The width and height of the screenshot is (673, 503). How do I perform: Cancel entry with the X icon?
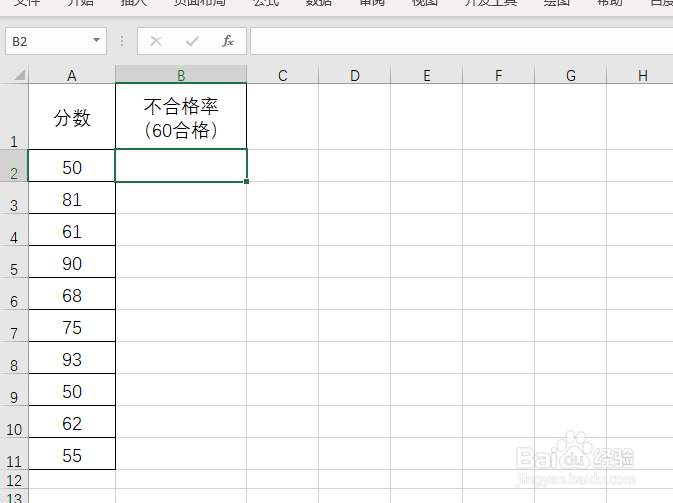(x=156, y=41)
